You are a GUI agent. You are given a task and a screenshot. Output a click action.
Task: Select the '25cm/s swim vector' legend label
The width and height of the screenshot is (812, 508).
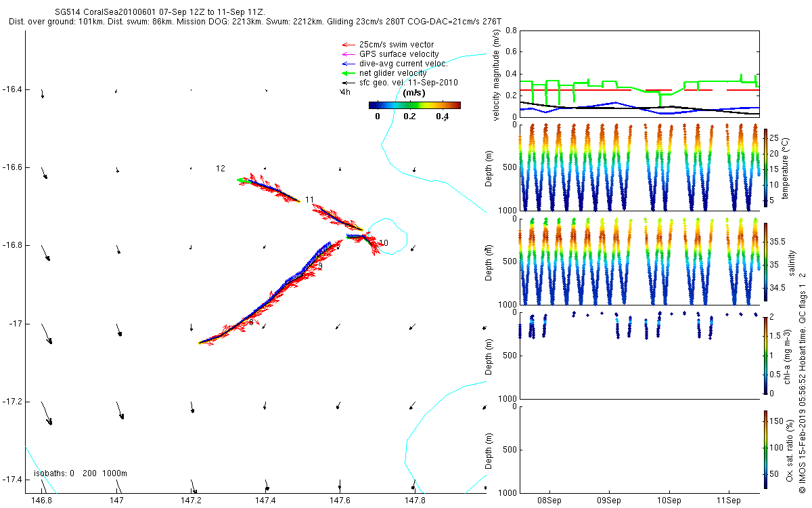click(x=397, y=45)
